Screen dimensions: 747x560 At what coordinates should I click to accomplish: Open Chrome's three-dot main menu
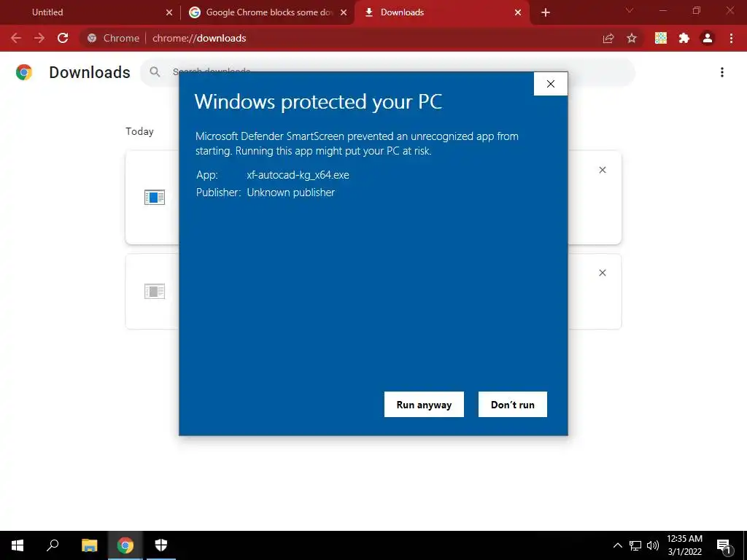pyautogui.click(x=731, y=38)
